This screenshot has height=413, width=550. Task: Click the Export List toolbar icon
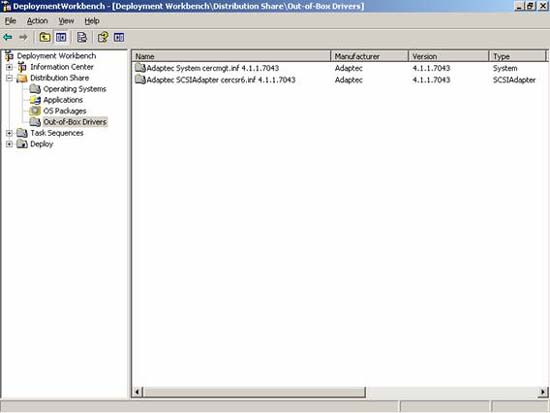click(82, 37)
